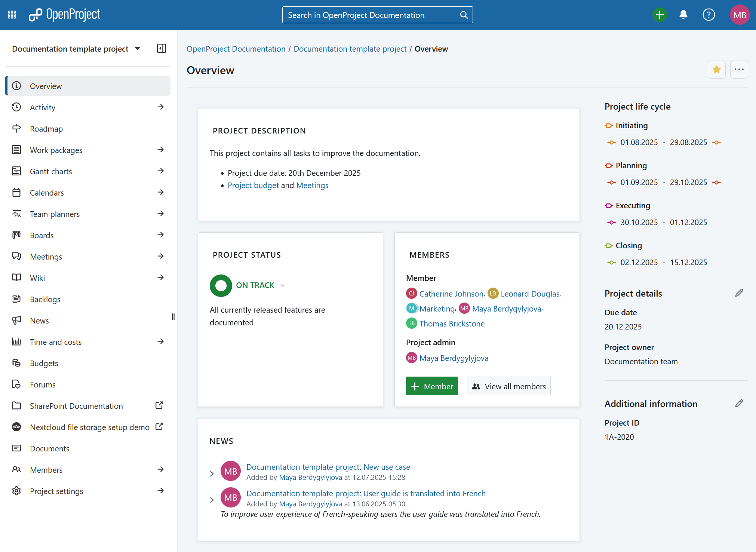Click the Forums icon in sidebar
Screen dimensions: 756x552
(x=16, y=384)
